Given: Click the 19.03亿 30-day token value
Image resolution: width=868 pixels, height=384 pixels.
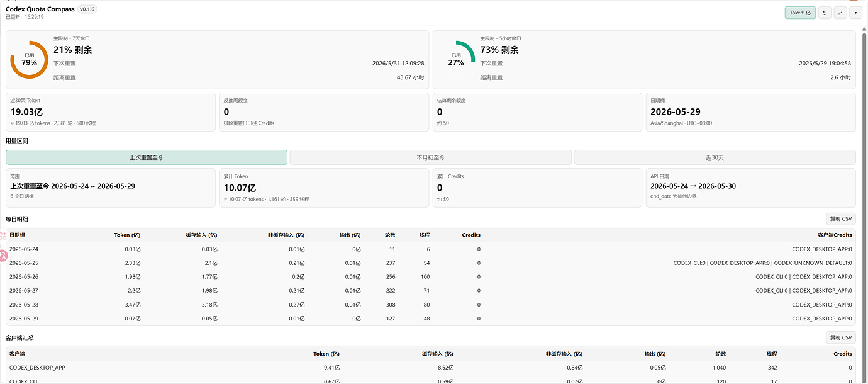Looking at the screenshot, I should point(26,112).
